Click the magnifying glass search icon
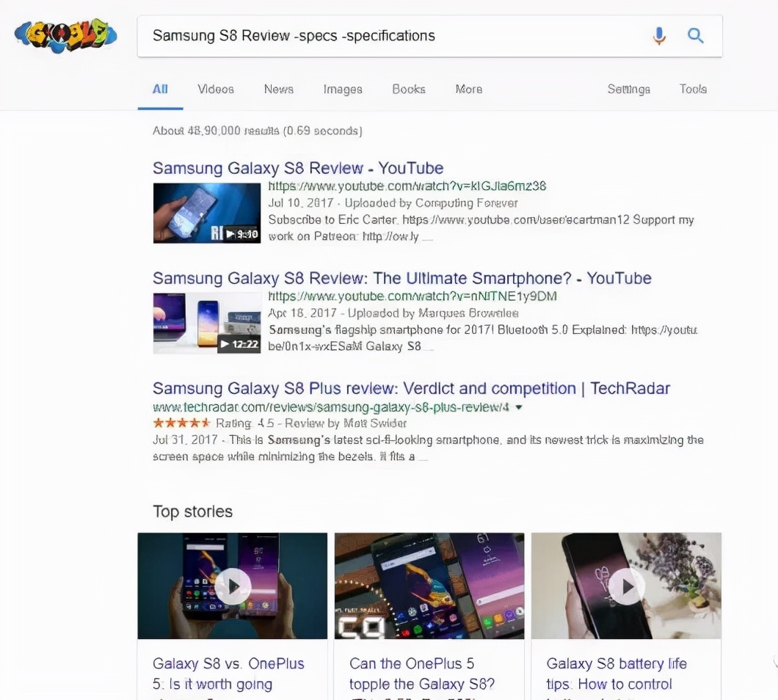This screenshot has height=700, width=778. [x=696, y=36]
